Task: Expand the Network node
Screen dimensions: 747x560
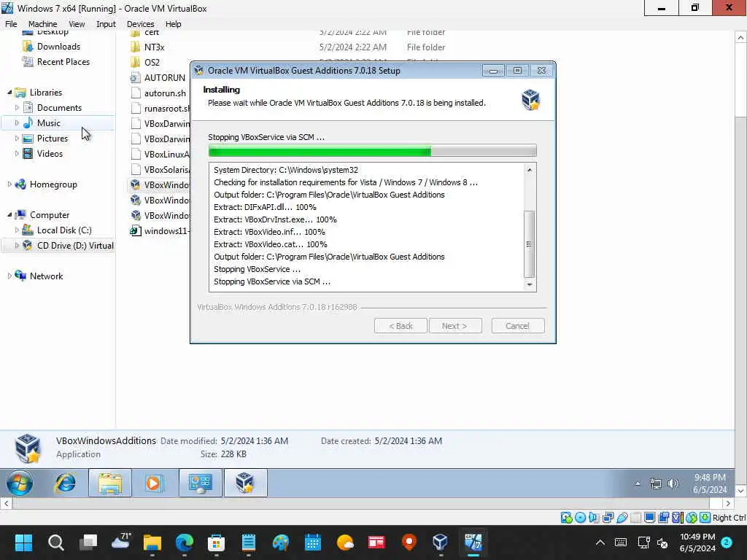Action: click(x=9, y=276)
